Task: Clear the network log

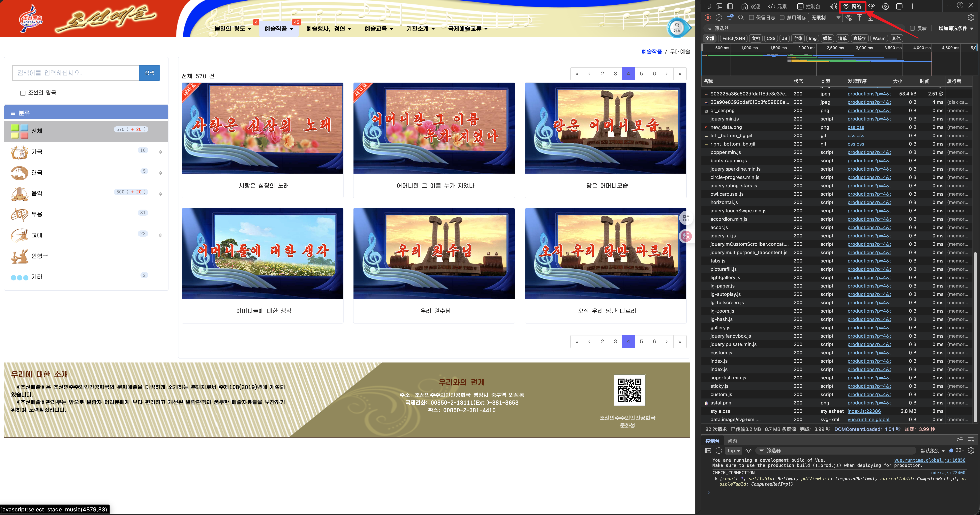Action: [719, 17]
